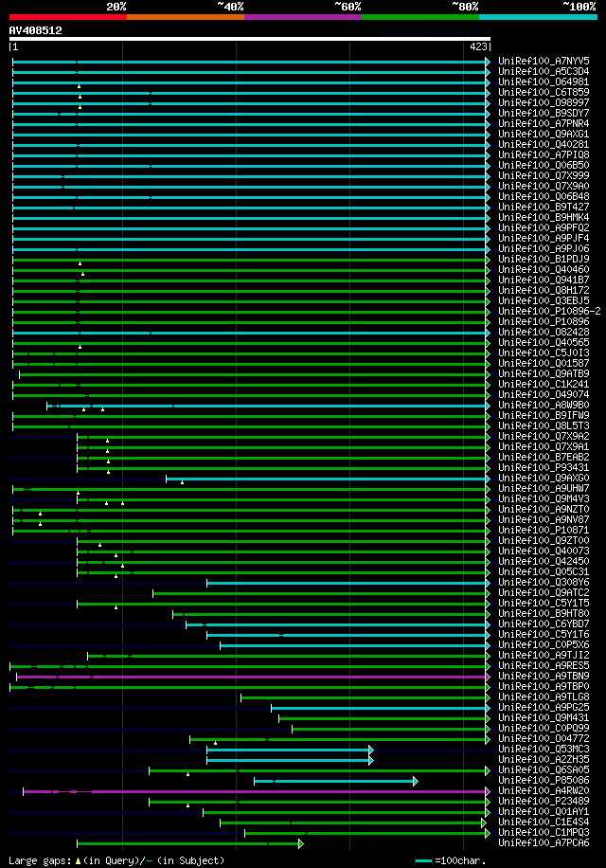The width and height of the screenshot is (606, 868).
Task: Select the UniRef100_C5J0I3 label
Action: point(544,353)
